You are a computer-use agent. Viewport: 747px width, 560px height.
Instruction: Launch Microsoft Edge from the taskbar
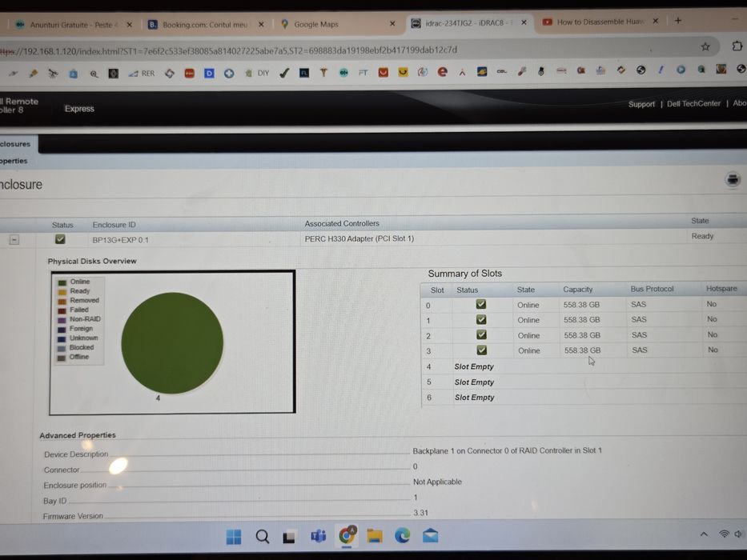pos(402,536)
